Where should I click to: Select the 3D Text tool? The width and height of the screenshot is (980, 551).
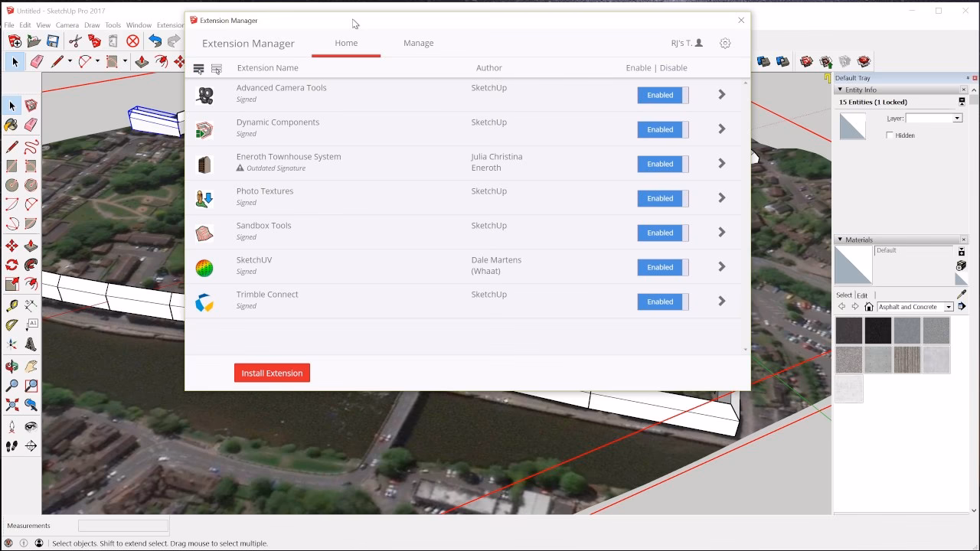pos(31,344)
